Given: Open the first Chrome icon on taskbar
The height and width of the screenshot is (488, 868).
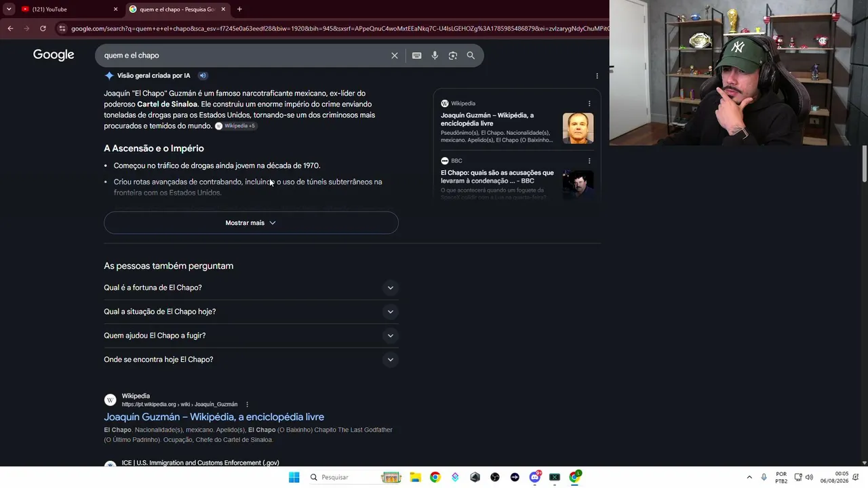Looking at the screenshot, I should [x=435, y=477].
